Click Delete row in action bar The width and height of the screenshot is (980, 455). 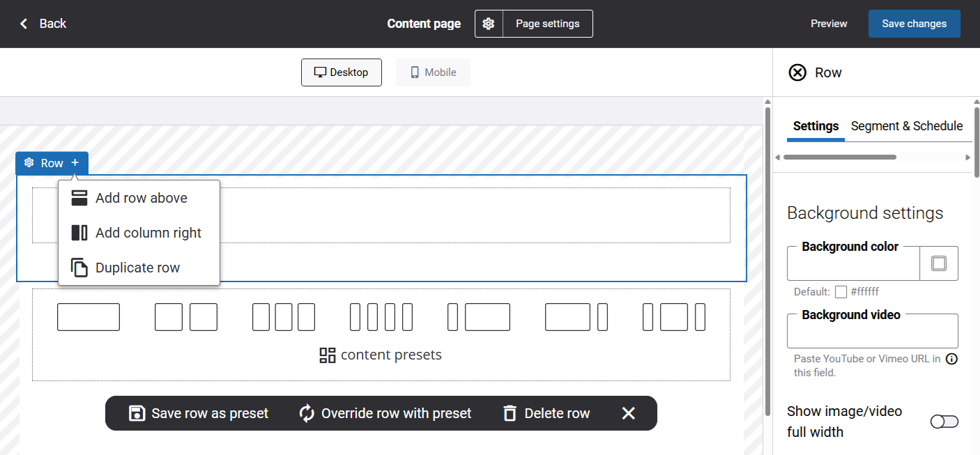pos(546,413)
